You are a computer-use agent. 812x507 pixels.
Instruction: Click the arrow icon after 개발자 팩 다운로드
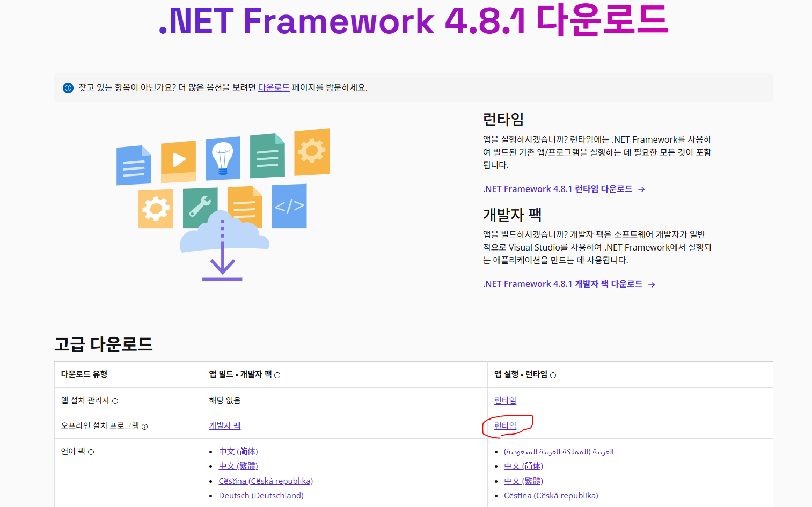click(x=652, y=285)
